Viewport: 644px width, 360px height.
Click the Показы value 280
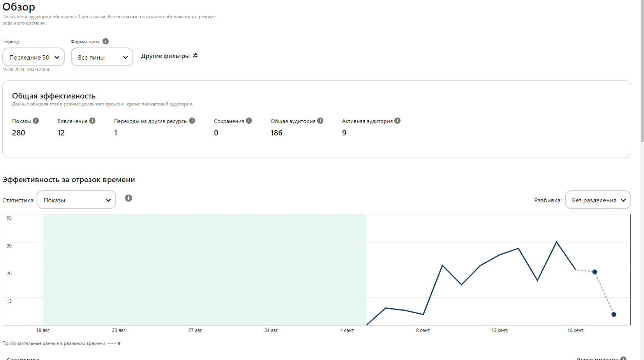pos(19,133)
